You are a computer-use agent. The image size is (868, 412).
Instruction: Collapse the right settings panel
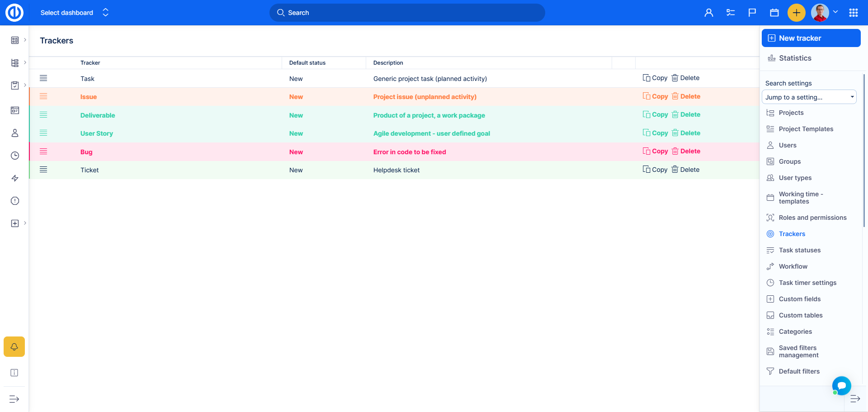tap(854, 399)
